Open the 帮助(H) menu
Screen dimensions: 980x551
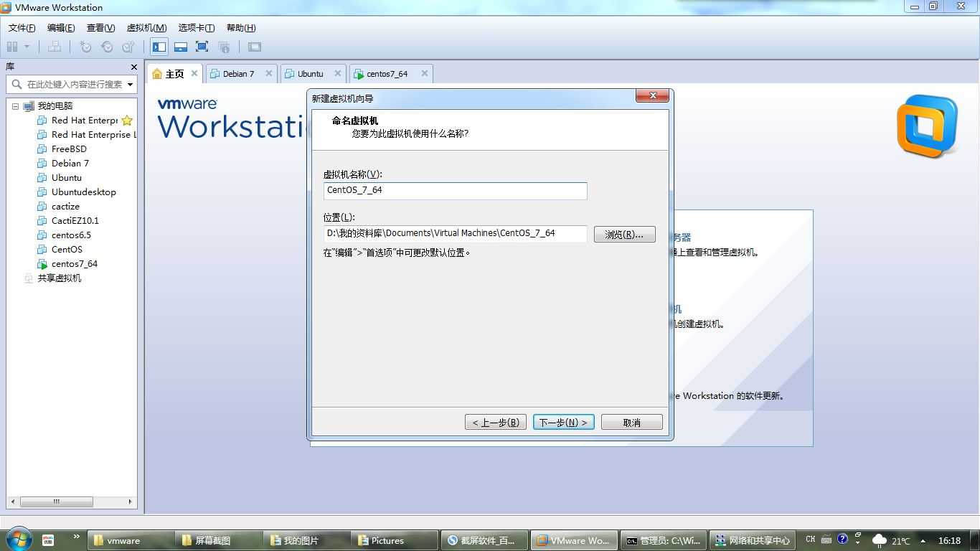tap(241, 28)
